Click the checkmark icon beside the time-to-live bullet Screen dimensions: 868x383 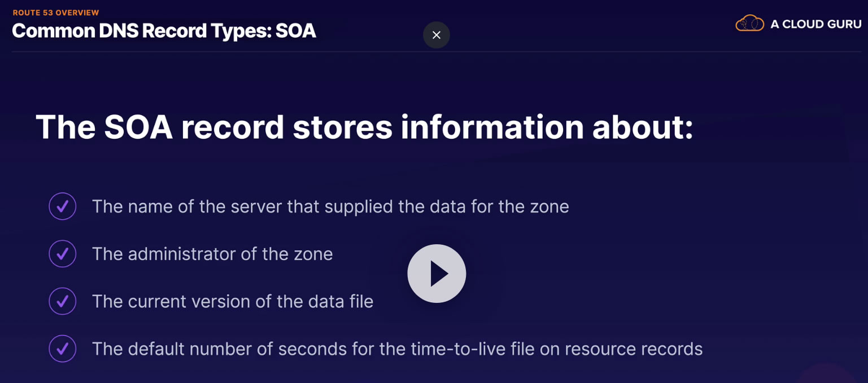click(63, 349)
